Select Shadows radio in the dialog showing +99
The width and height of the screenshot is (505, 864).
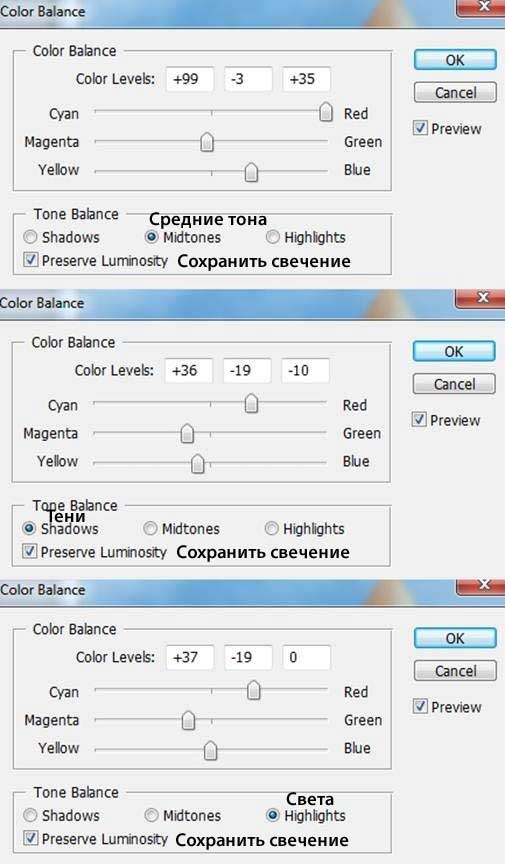tap(30, 237)
